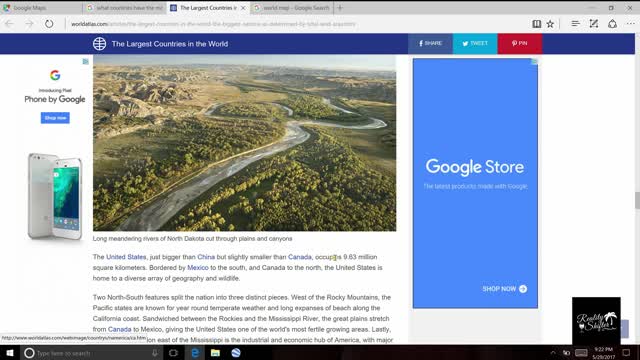This screenshot has height=360, width=640.
Task: Open the United States link
Action: 126,257
